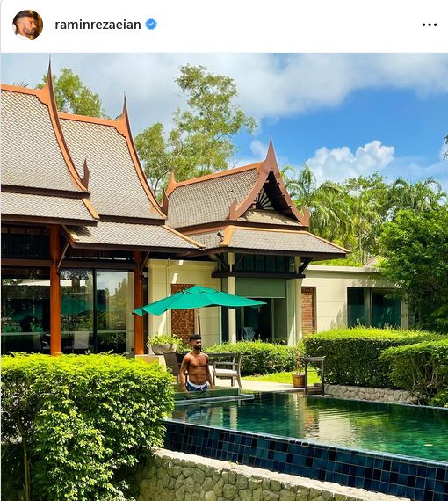The width and height of the screenshot is (448, 501).
Task: Click the glass sliding doors of the villa
Action: click(96, 310)
